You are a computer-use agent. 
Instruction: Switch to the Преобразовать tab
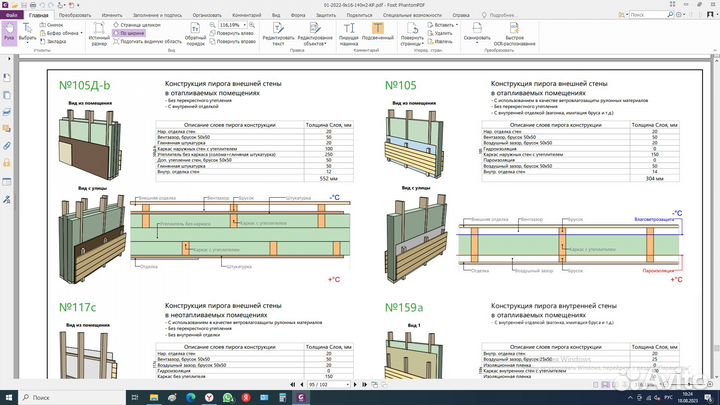(x=75, y=15)
